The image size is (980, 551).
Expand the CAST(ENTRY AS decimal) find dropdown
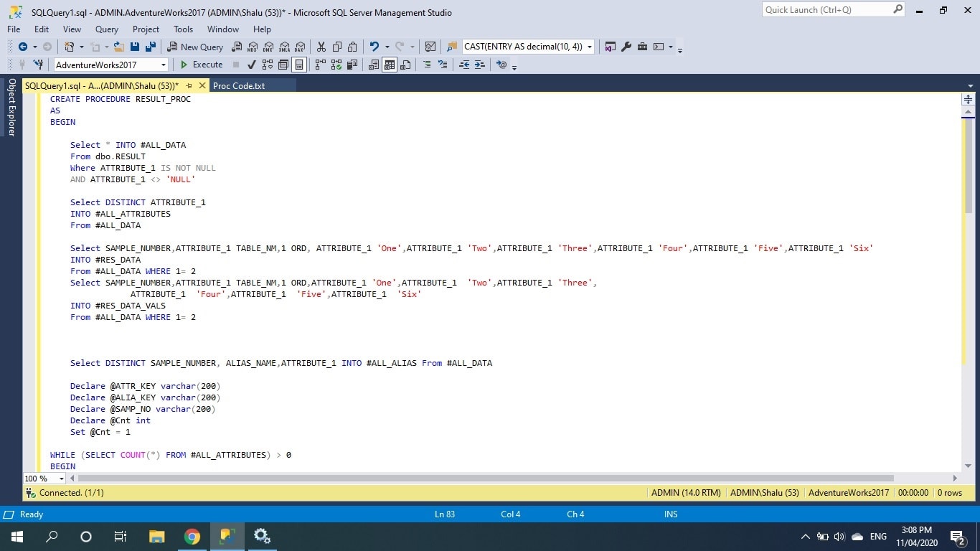point(590,47)
